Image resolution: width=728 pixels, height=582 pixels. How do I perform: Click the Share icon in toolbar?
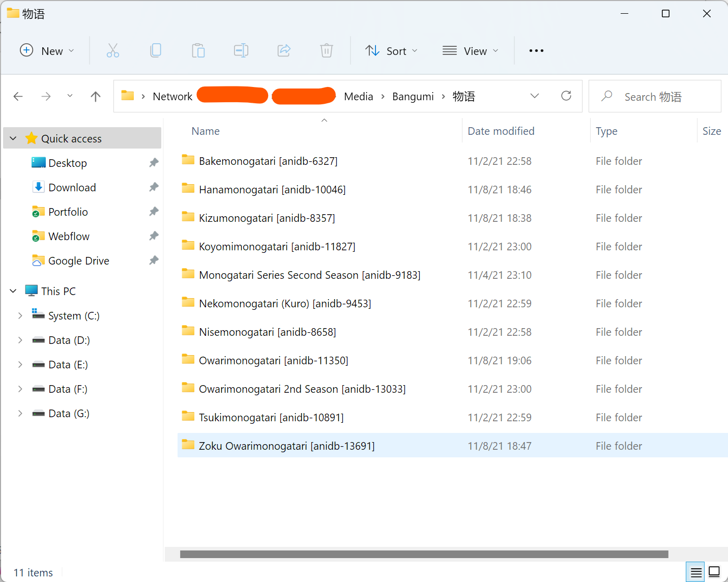click(284, 50)
